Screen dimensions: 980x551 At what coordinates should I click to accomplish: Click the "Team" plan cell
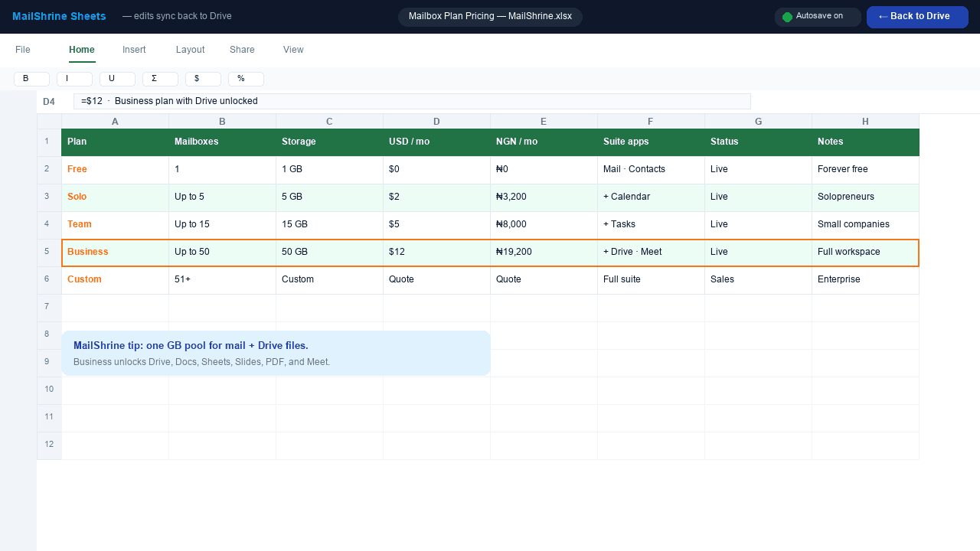[115, 226]
